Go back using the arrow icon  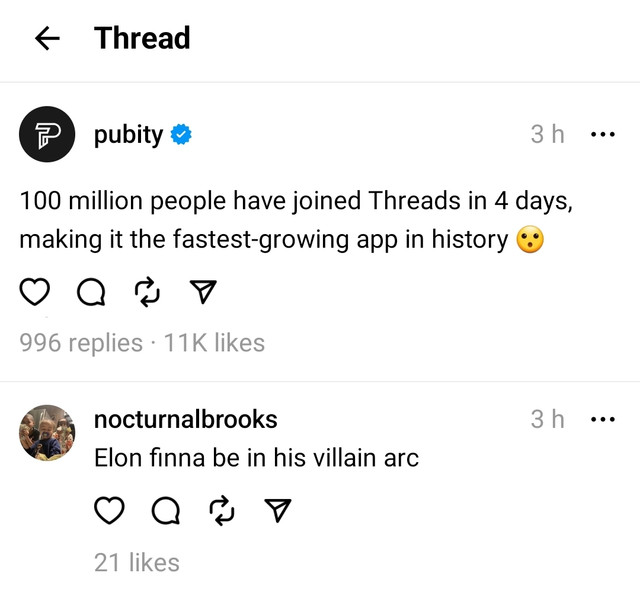46,39
